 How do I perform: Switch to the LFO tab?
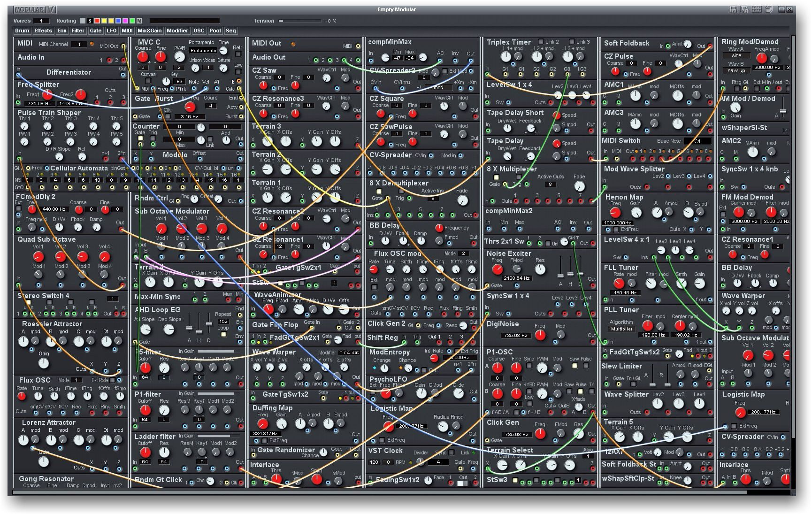point(112,31)
